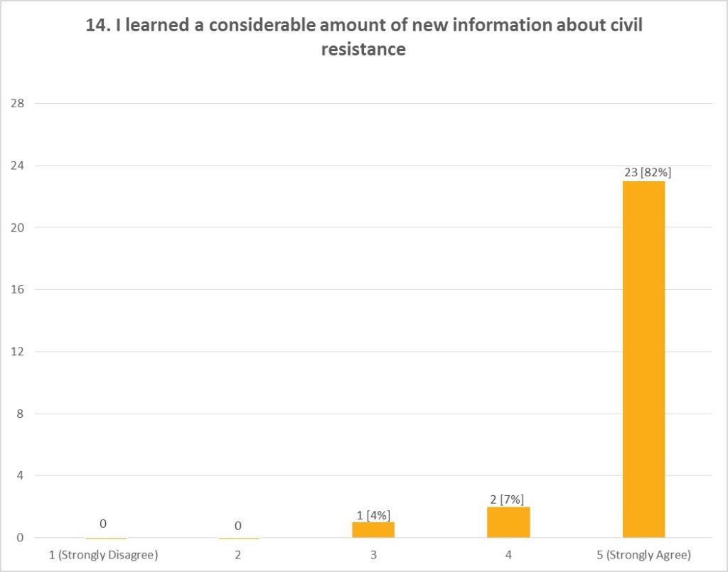
Task: Select the horizontal axis label 3
Action: (x=373, y=555)
